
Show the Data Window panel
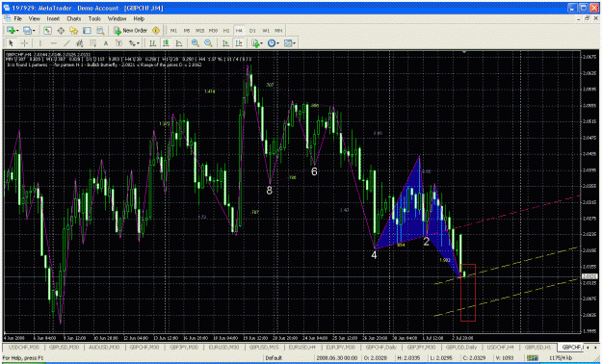[x=61, y=31]
